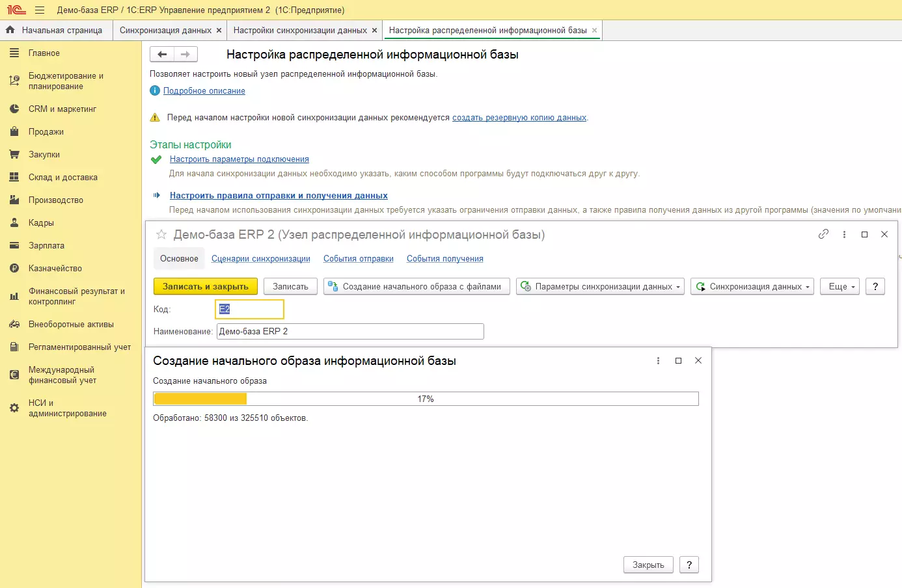Click Записать и закрыть button

[x=206, y=287]
